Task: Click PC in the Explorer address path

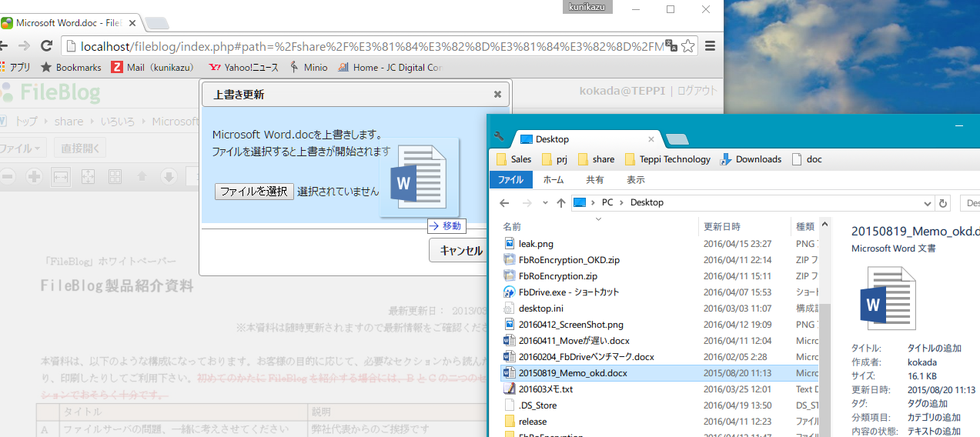Action: pos(607,202)
